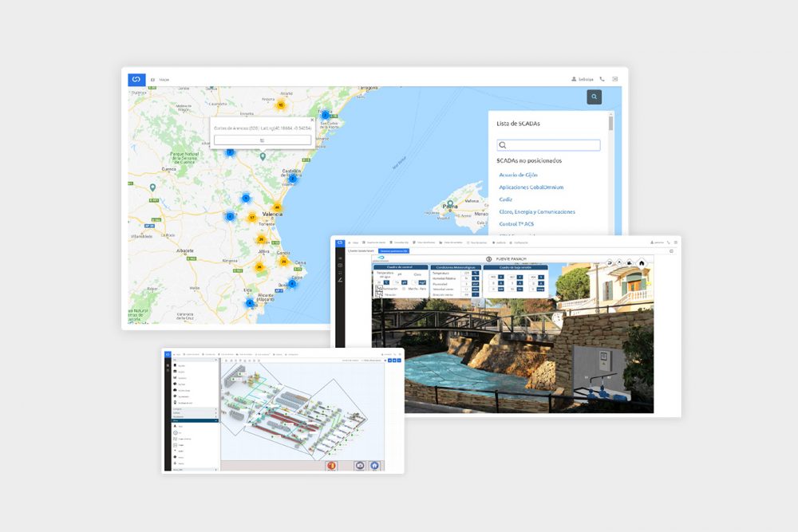This screenshot has width=798, height=532.
Task: Click the logout icon in the map header
Action: (x=615, y=79)
